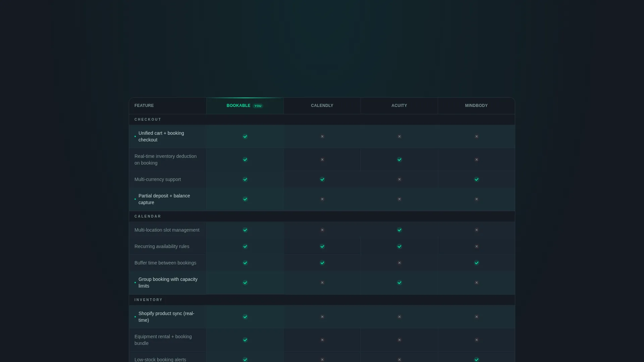This screenshot has width=644, height=362.
Task: Click Bookable checkmark for Shopify product sync
Action: (245, 317)
